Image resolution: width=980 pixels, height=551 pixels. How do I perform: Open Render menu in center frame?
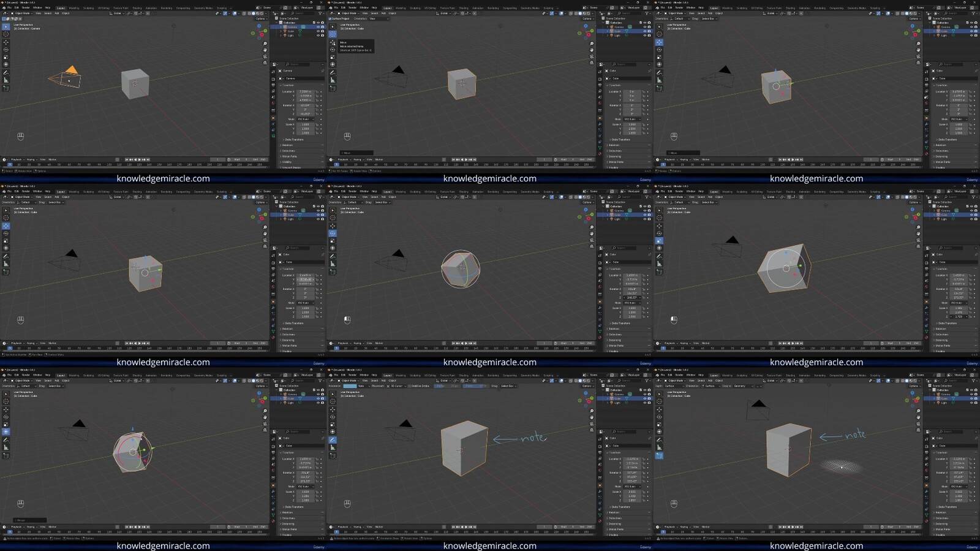[x=352, y=192]
